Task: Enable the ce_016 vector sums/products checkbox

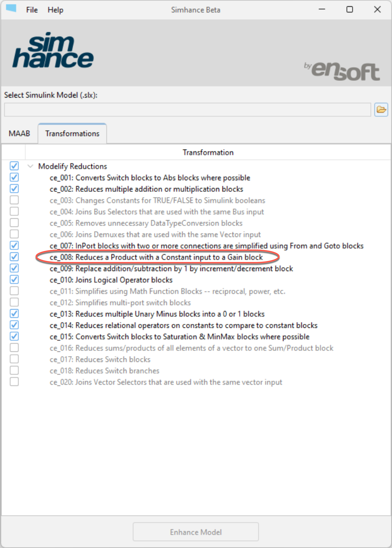Action: click(14, 348)
